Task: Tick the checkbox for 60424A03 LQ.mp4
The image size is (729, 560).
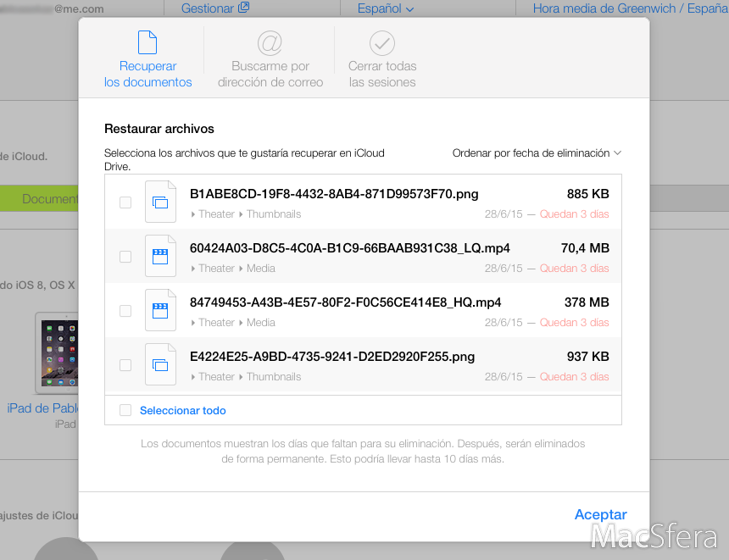Action: [x=125, y=257]
